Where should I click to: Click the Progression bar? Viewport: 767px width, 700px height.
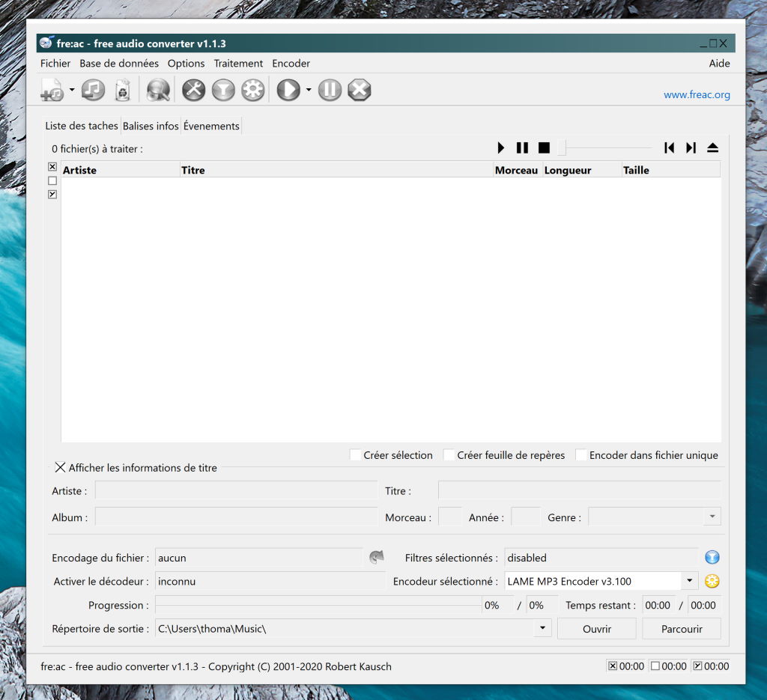coord(318,605)
